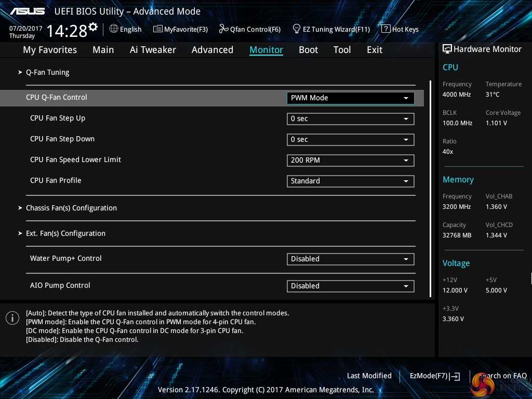Open the Ai Tweaker tab
This screenshot has width=532, height=399.
pos(153,50)
